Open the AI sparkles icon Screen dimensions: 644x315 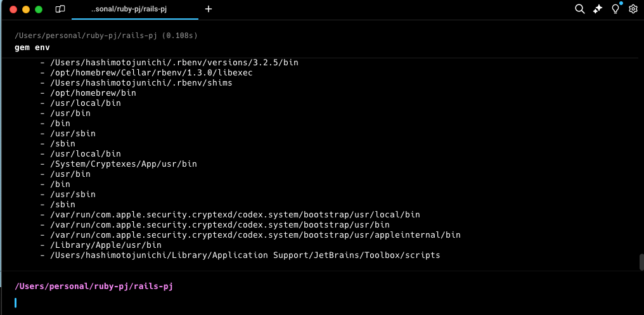point(598,9)
